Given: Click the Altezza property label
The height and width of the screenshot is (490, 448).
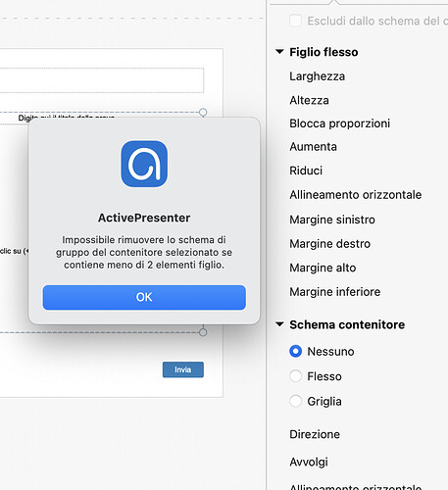Looking at the screenshot, I should pos(309,100).
